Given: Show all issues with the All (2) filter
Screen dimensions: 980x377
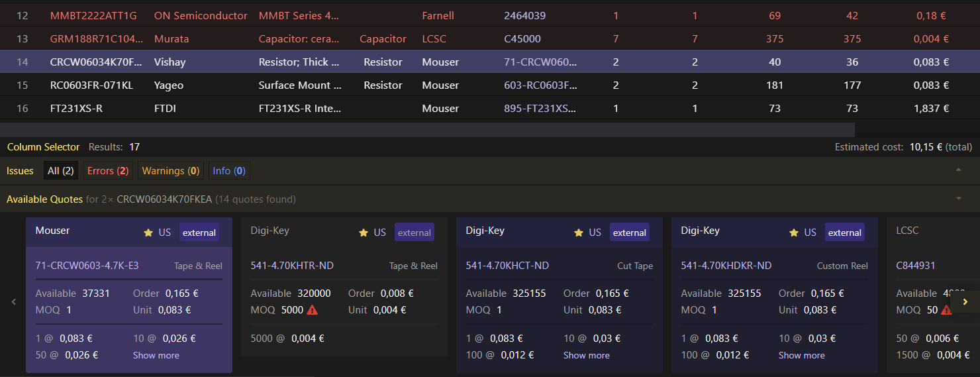Looking at the screenshot, I should click(60, 171).
